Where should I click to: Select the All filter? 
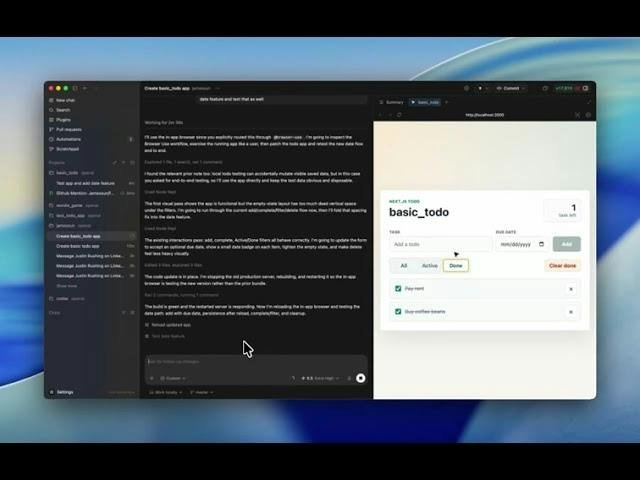pyautogui.click(x=404, y=266)
